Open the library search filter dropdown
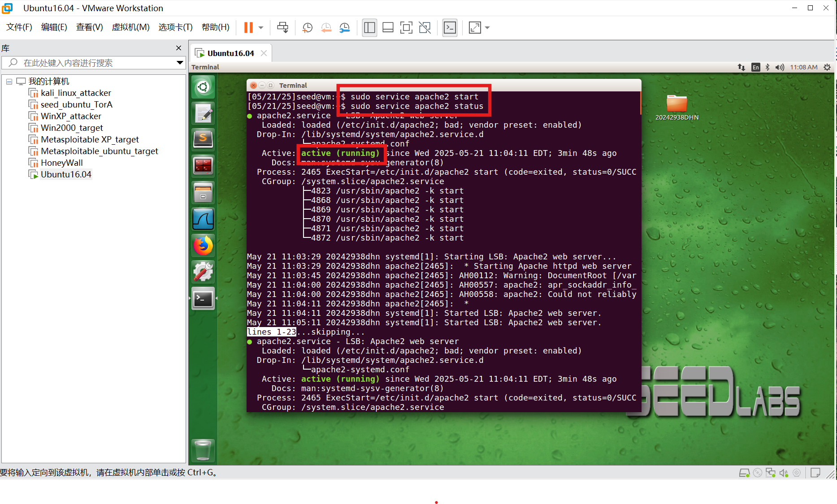Viewport: 837px width, 504px height. pyautogui.click(x=180, y=63)
